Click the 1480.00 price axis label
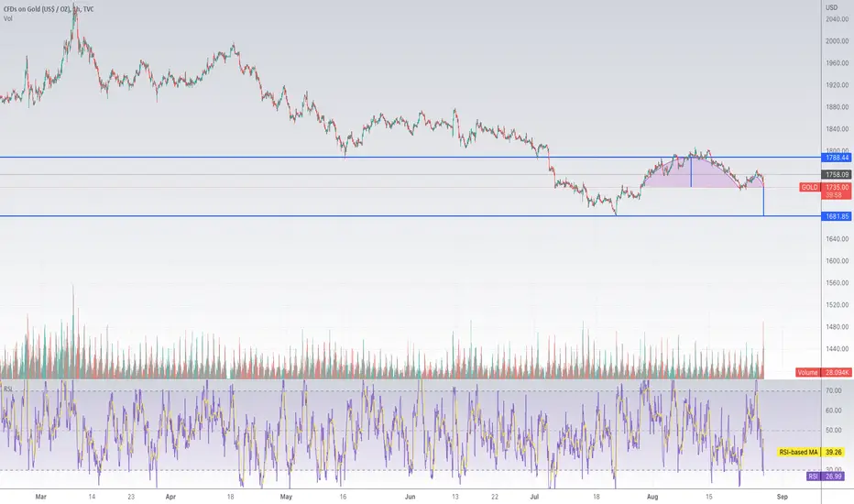This screenshot has height=504, width=854. 838,327
